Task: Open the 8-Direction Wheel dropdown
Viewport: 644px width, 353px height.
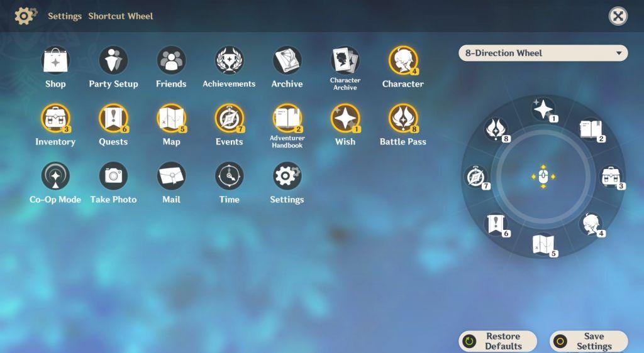Action: coord(543,53)
